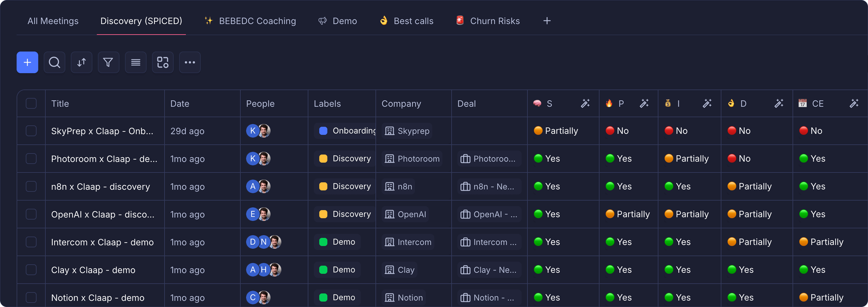The image size is (868, 307).
Task: Check the Notion x Claap row checkbox
Action: pos(31,298)
